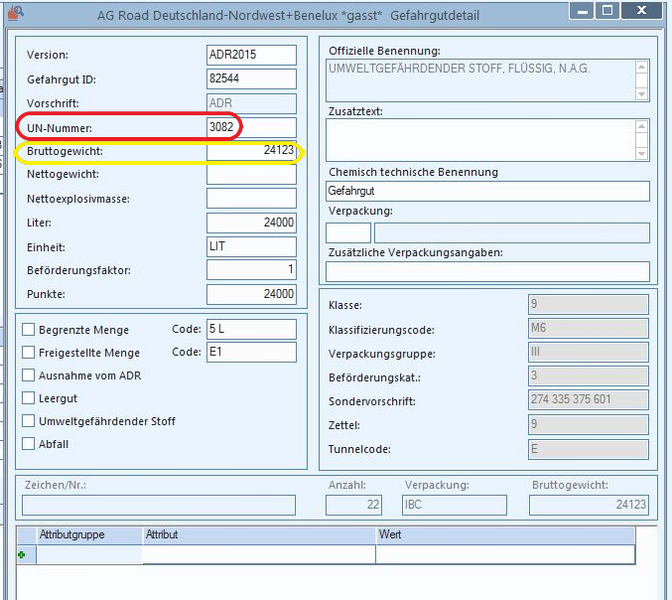672x600 pixels.
Task: Click Verpackungsgruppe field III
Action: pos(588,352)
